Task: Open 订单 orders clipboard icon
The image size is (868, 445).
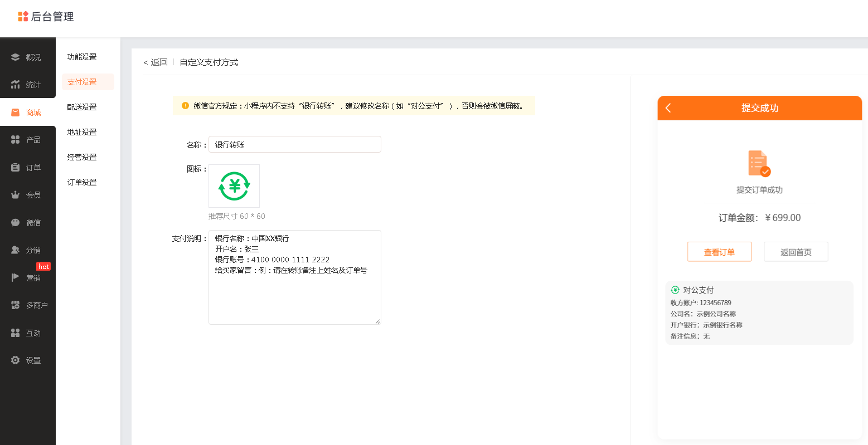Action: click(x=16, y=168)
